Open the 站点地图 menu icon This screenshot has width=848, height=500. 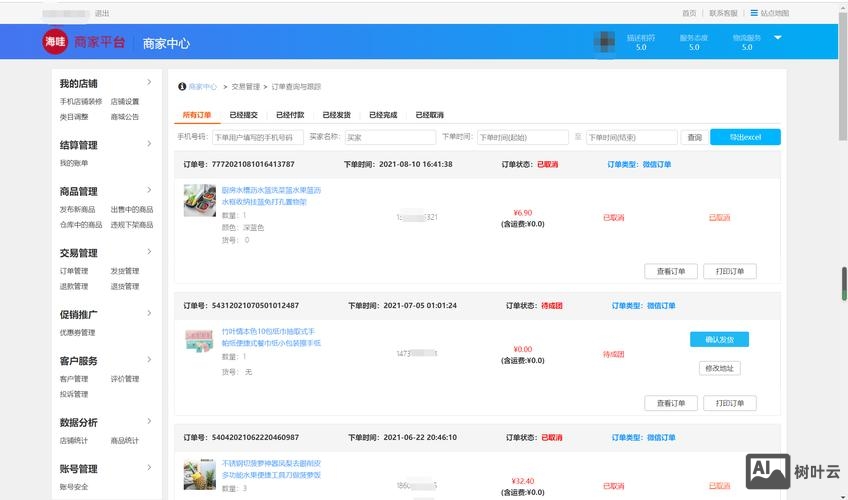[753, 13]
